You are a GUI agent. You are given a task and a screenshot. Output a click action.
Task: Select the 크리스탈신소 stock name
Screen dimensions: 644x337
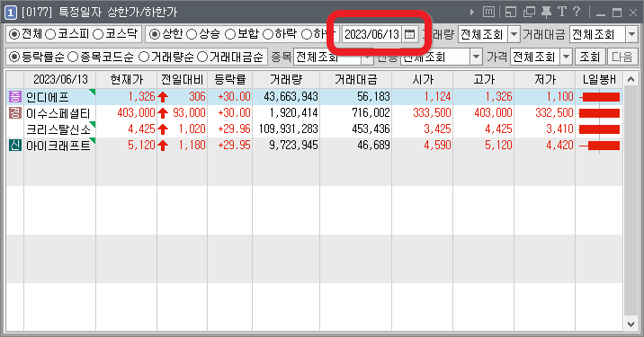coord(58,129)
